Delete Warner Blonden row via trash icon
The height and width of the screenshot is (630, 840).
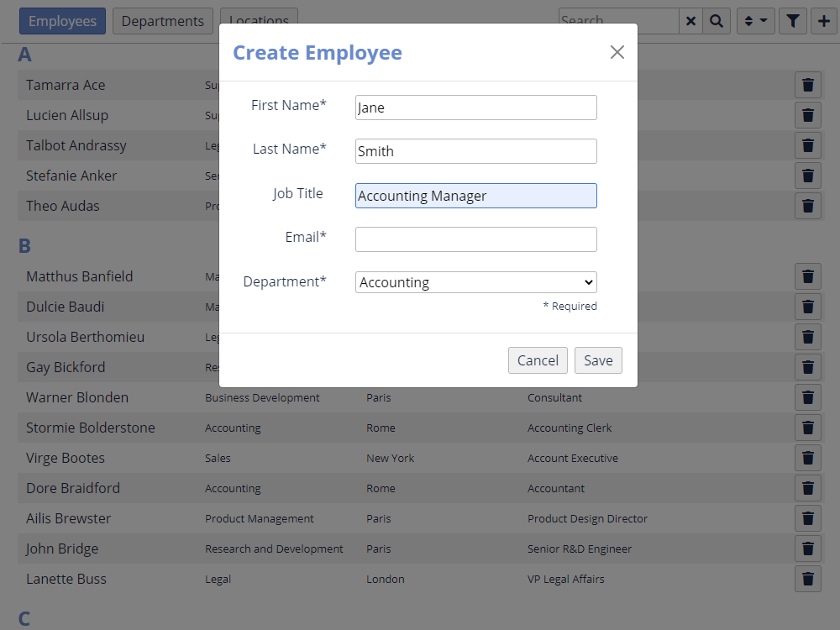(x=807, y=397)
